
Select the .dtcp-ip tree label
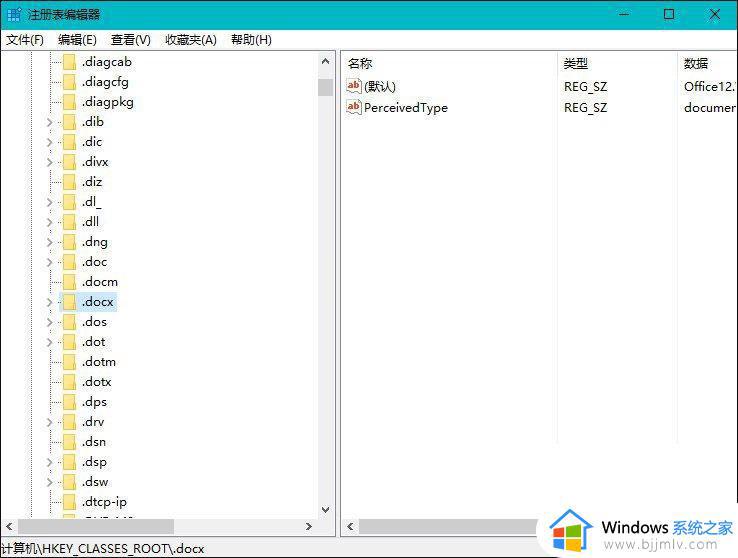pos(104,502)
